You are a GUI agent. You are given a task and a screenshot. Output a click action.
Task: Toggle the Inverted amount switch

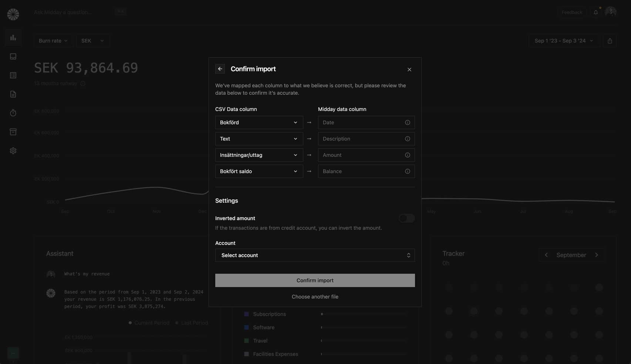pos(406,218)
